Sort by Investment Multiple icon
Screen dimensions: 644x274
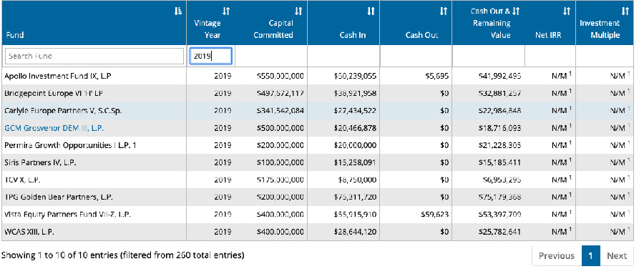[625, 11]
